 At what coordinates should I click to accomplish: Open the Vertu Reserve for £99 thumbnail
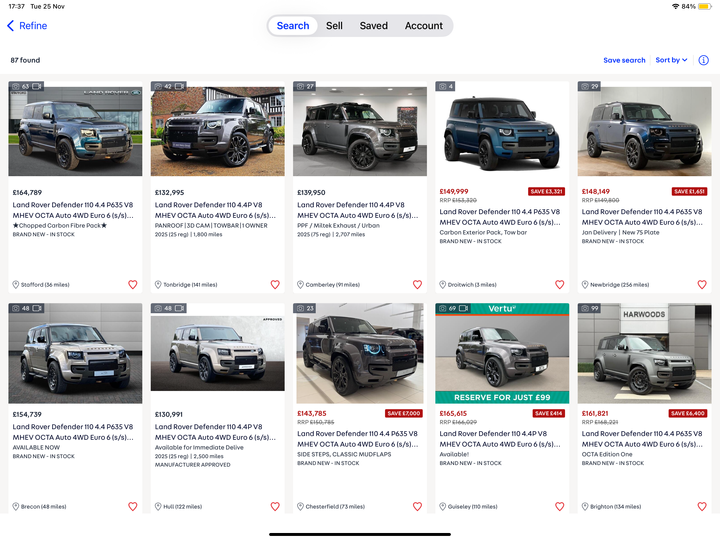tap(502, 353)
